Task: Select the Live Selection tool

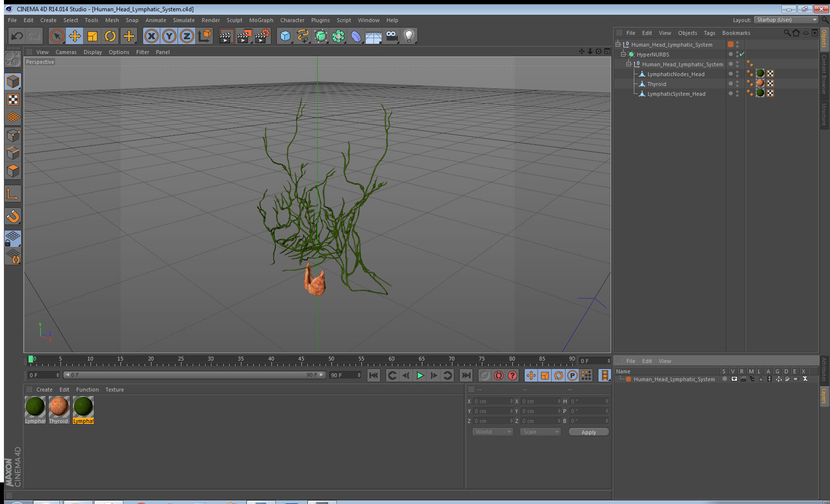Action: coord(57,36)
